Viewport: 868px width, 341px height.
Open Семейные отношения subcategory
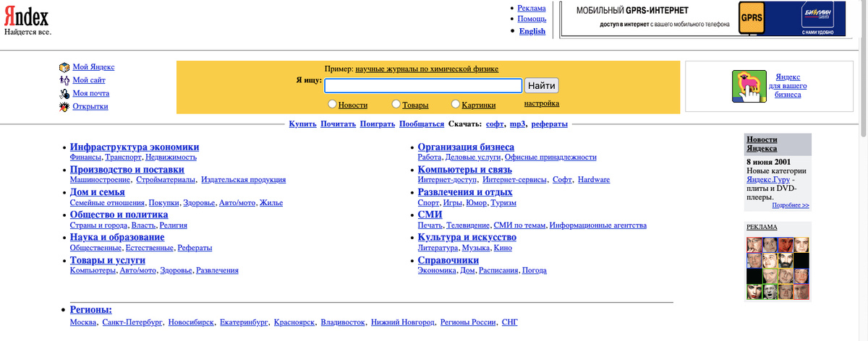click(x=108, y=202)
